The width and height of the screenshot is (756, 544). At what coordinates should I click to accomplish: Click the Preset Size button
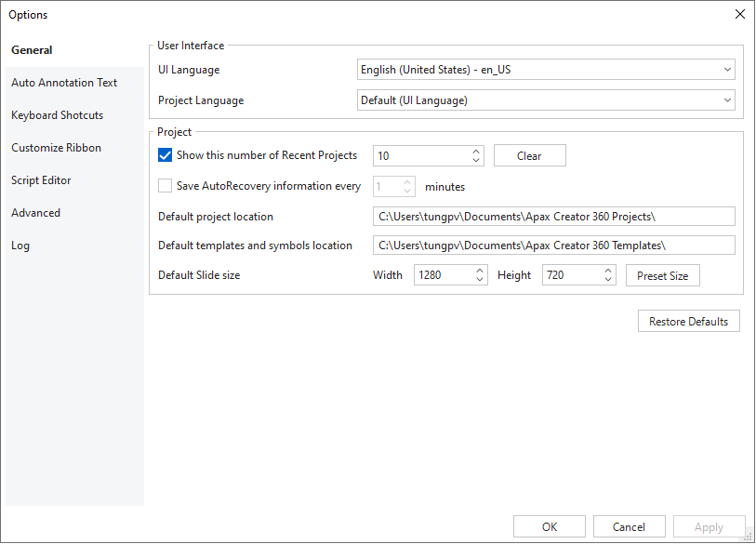tap(662, 276)
